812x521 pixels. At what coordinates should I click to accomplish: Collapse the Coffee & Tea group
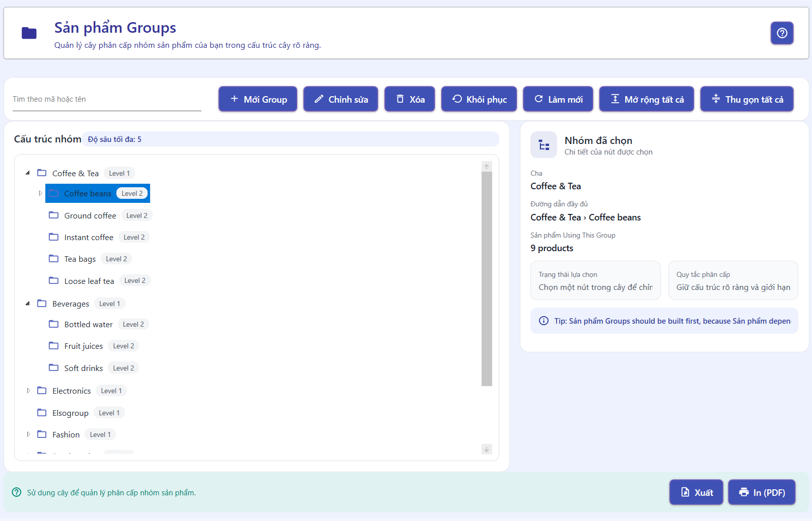coord(28,173)
